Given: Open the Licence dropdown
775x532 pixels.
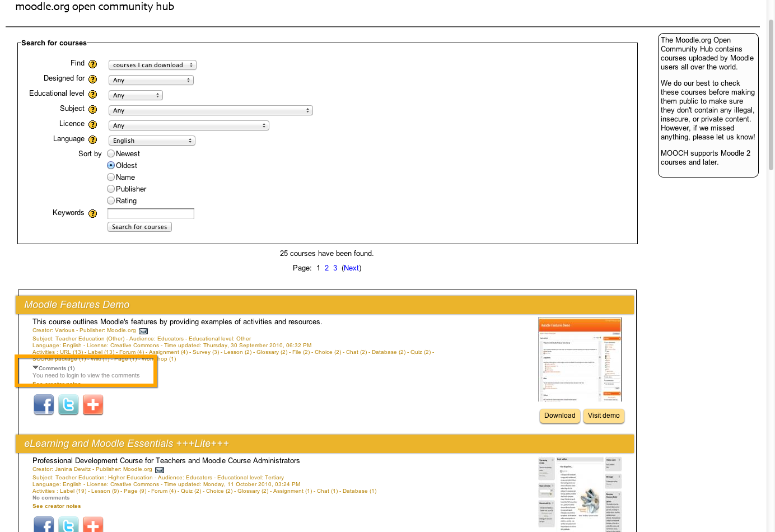Looking at the screenshot, I should [x=189, y=125].
